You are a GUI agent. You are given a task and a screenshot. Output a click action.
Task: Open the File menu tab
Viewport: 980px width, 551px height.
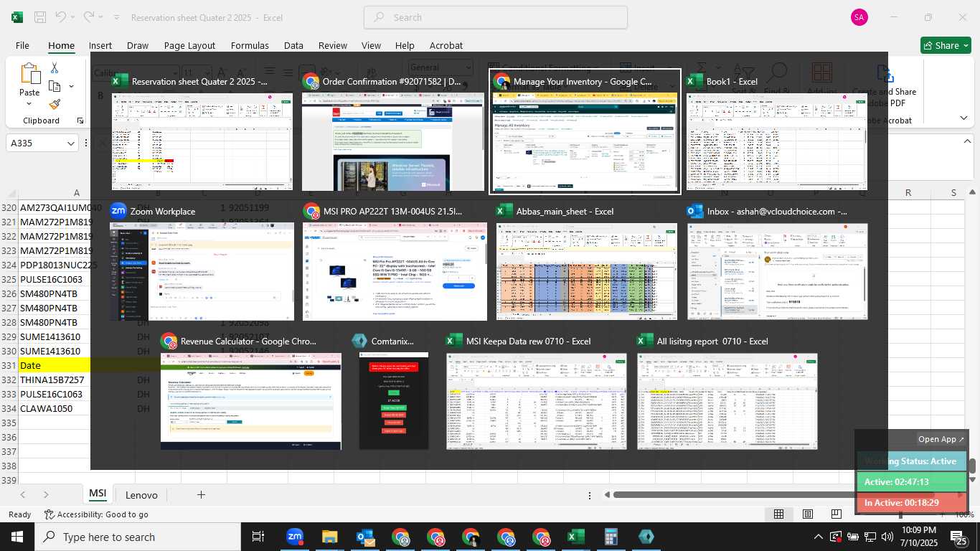tap(22, 45)
